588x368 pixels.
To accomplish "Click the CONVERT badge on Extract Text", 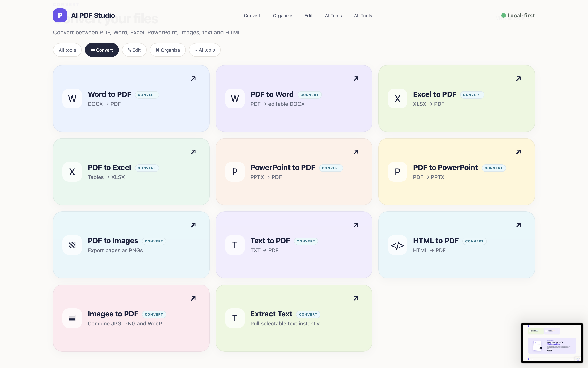I will click(308, 314).
